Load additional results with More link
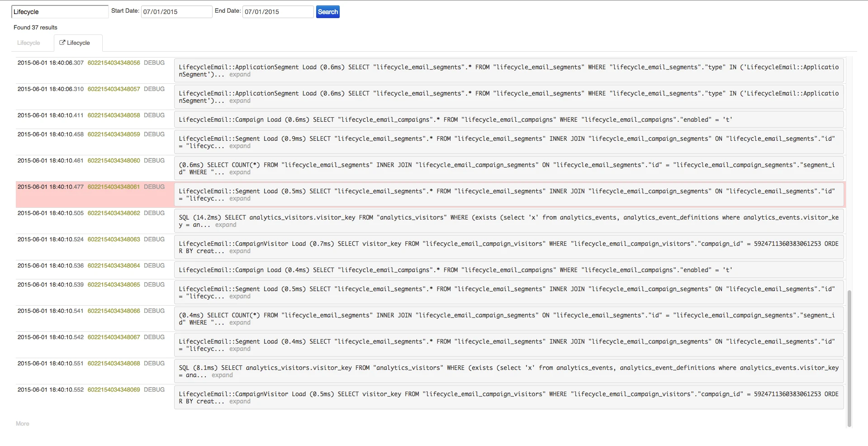 coord(23,424)
